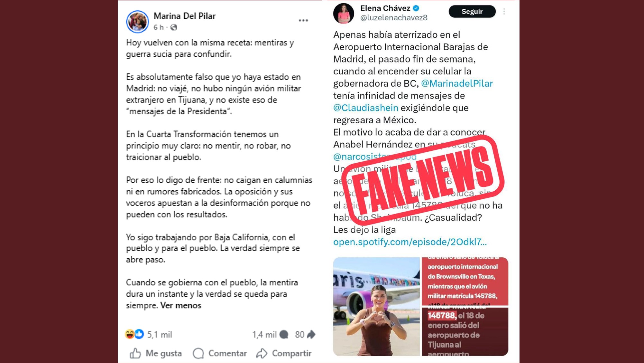This screenshot has height=363, width=644.
Task: Open the vertical dots menu on Elena's tweet
Action: pyautogui.click(x=504, y=12)
